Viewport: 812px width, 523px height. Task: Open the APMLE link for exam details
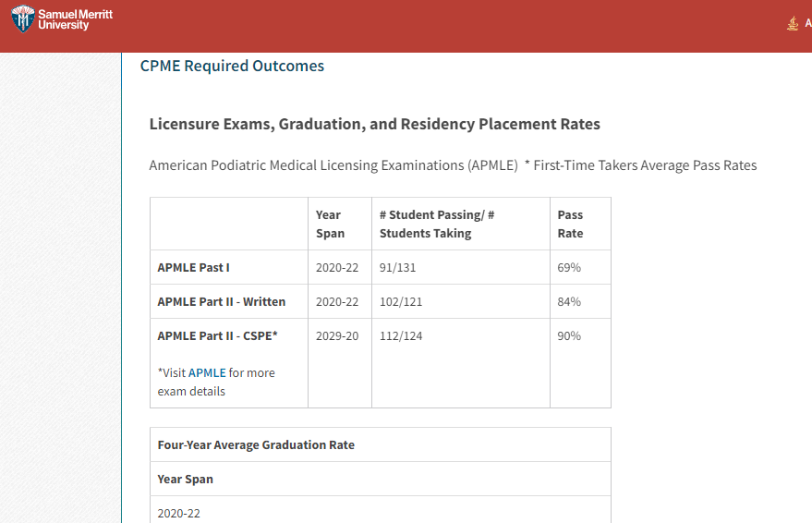pos(207,372)
